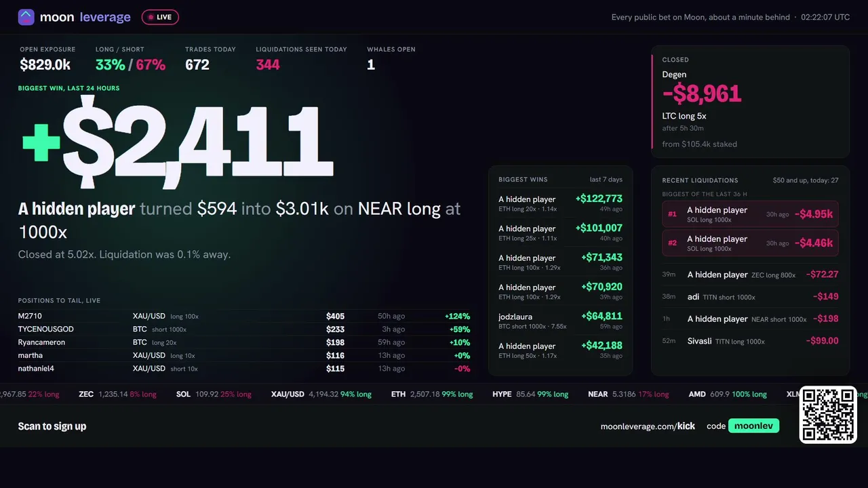
Task: Click Sivasli's TITN long liquidation row
Action: (750, 341)
